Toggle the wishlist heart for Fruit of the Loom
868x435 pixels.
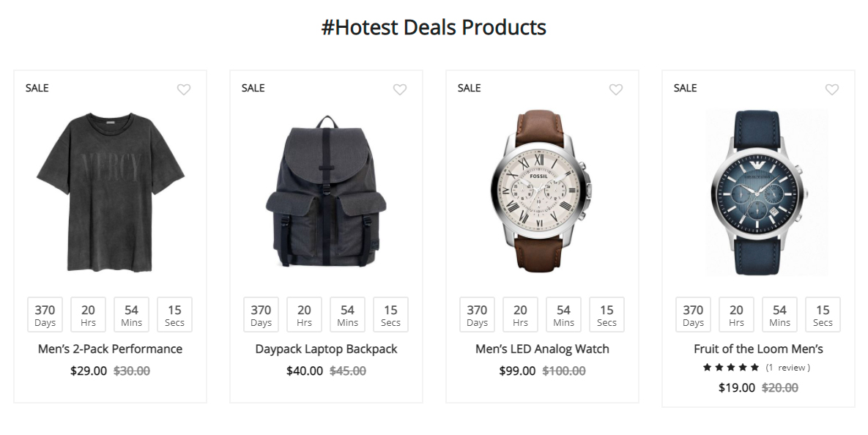pos(832,89)
